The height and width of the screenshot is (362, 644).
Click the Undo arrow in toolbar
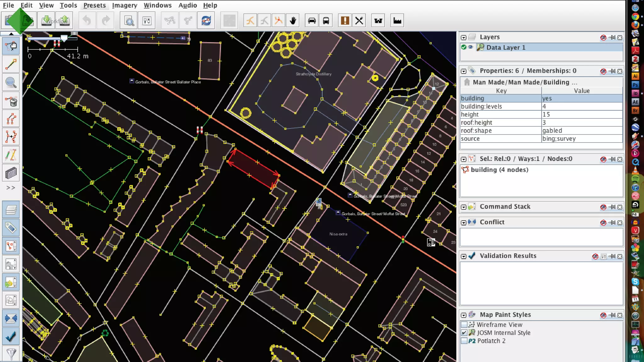pos(87,21)
